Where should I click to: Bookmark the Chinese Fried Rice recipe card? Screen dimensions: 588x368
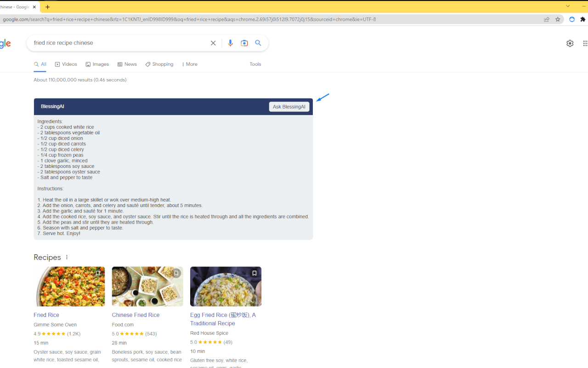pyautogui.click(x=176, y=273)
